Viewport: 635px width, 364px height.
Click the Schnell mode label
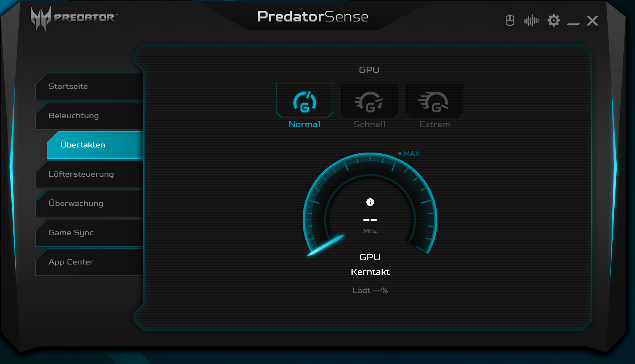click(369, 124)
